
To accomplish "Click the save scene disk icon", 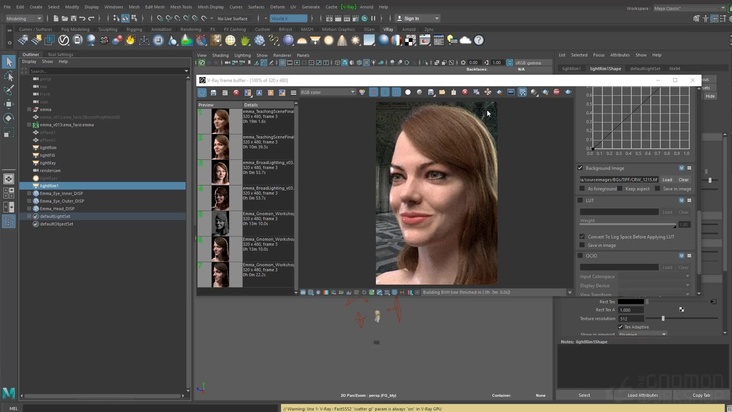I will (73, 18).
